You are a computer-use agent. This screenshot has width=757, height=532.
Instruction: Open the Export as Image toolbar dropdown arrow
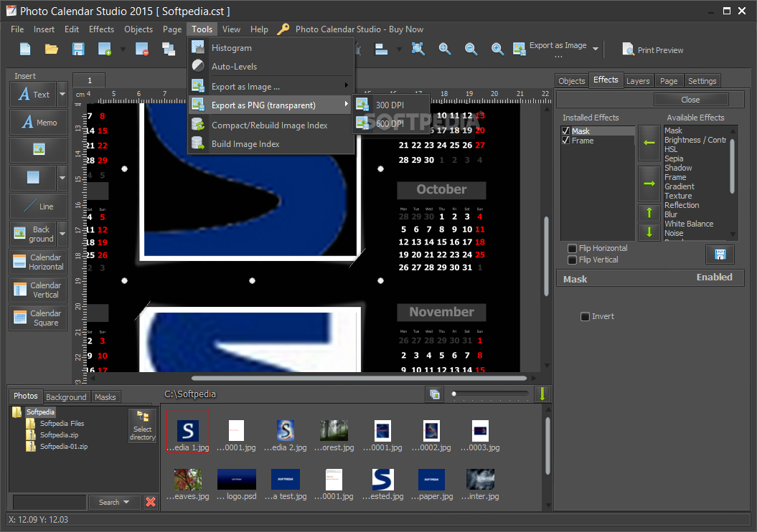pos(596,49)
